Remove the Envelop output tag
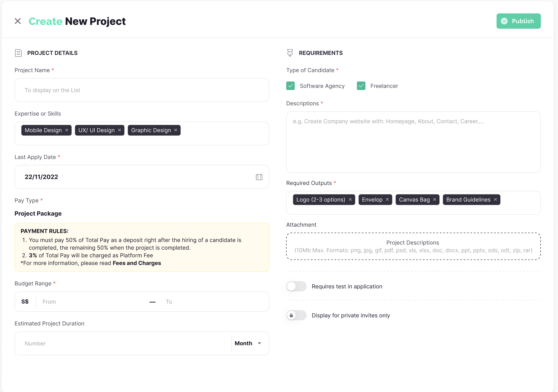Image resolution: width=558 pixels, height=392 pixels. pos(387,200)
